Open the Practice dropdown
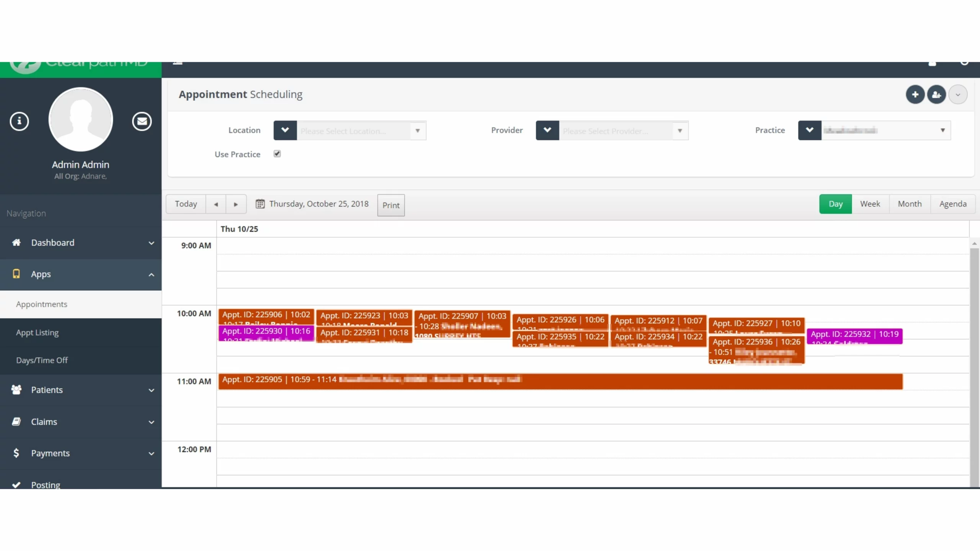 942,130
